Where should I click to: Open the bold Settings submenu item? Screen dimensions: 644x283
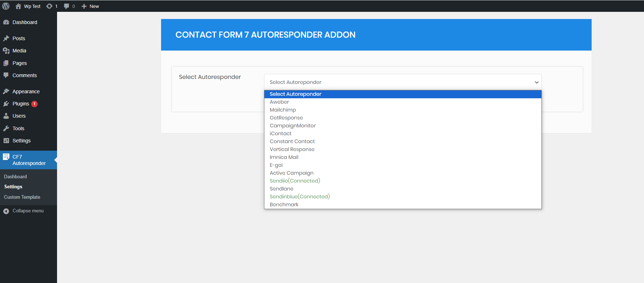click(x=13, y=187)
